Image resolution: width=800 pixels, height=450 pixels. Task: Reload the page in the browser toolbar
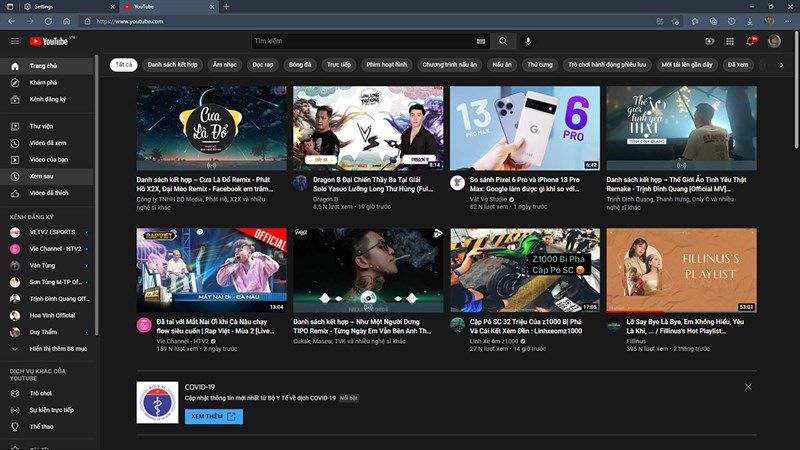coord(48,21)
